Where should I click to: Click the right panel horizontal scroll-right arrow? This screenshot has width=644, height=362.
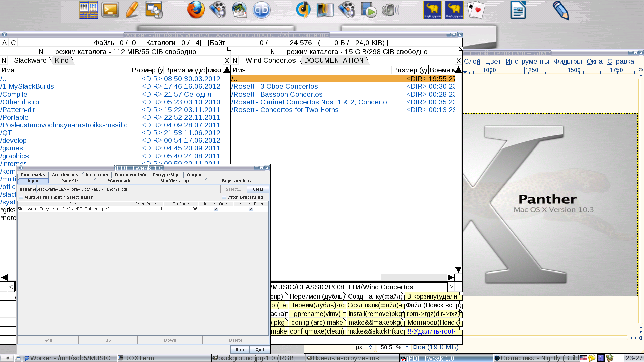451,278
